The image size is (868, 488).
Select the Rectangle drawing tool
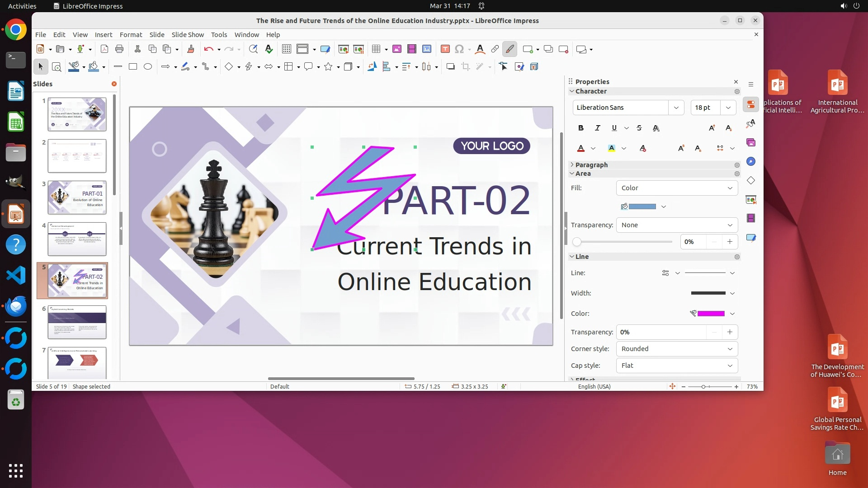point(133,67)
